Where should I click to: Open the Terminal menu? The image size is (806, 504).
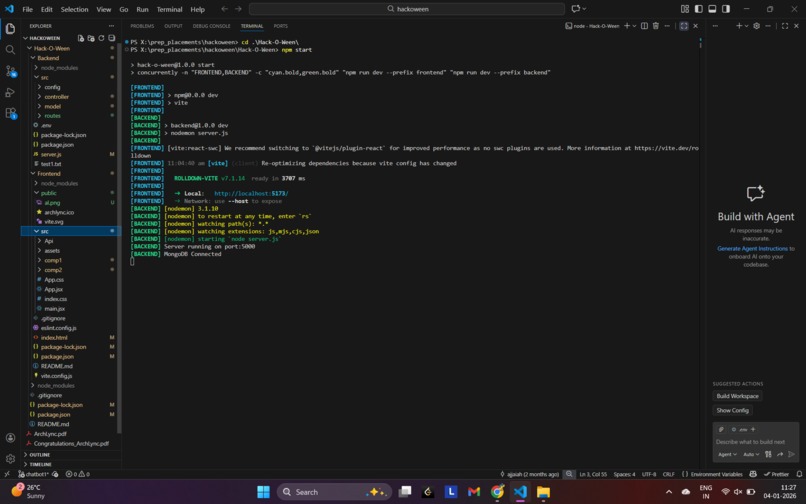(169, 9)
